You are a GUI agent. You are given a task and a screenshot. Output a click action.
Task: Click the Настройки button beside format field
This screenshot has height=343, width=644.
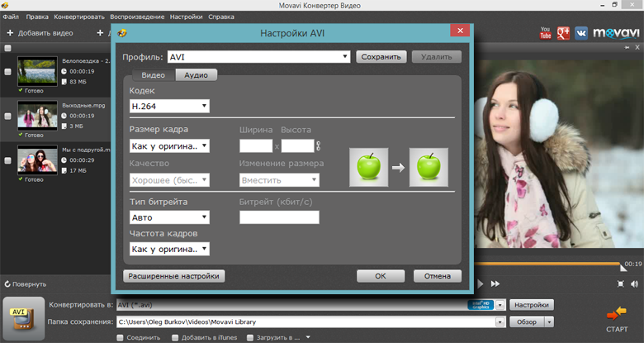click(x=532, y=305)
